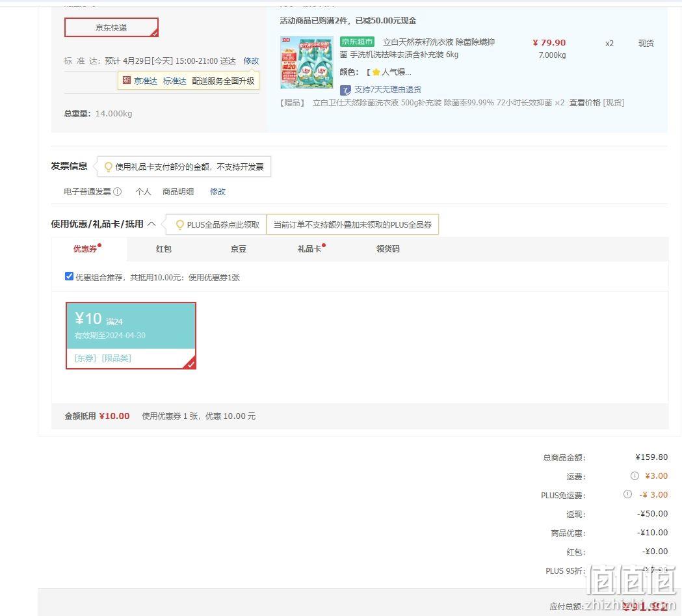Screen dimensions: 682x616
Task: Click the 总重量 14.000kg text
Action: point(98,114)
